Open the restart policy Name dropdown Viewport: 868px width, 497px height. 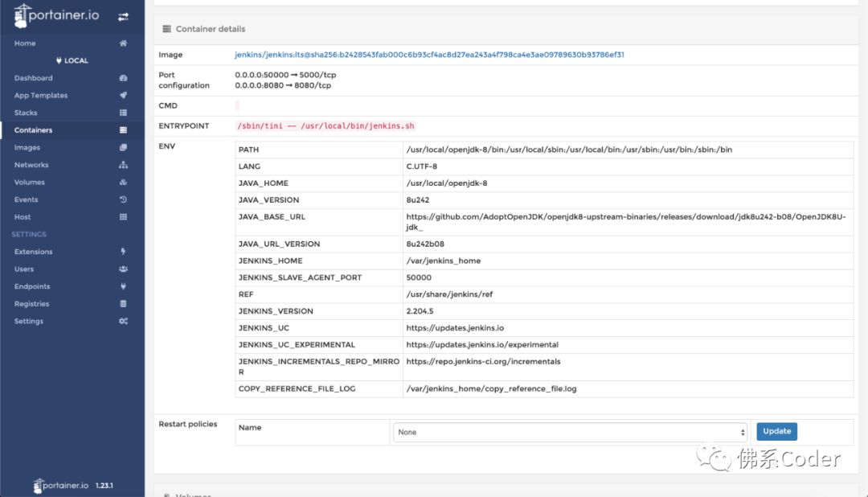(570, 432)
